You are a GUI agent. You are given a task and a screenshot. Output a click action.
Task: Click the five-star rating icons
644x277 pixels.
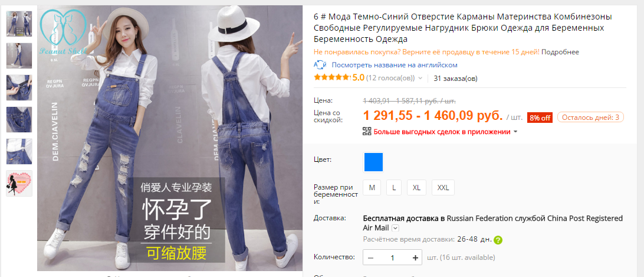coord(332,78)
